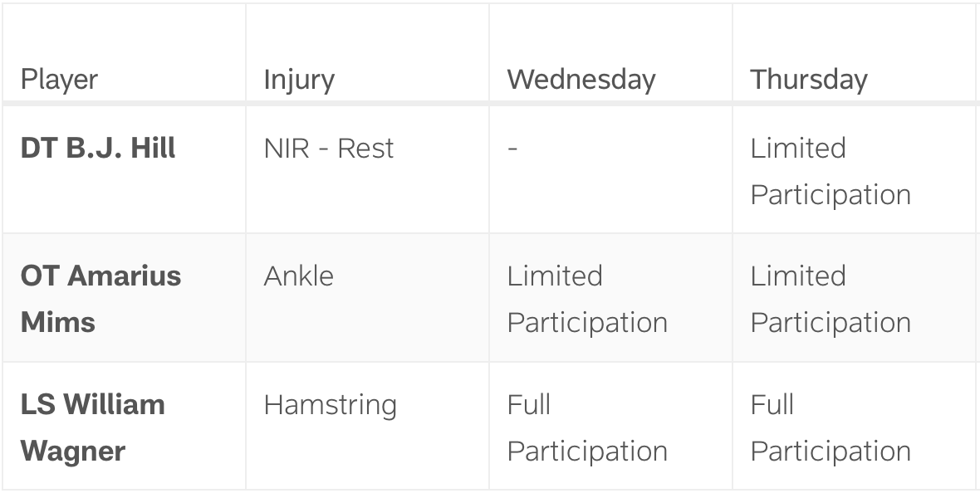Select the Hamstring injury cell

click(x=330, y=405)
